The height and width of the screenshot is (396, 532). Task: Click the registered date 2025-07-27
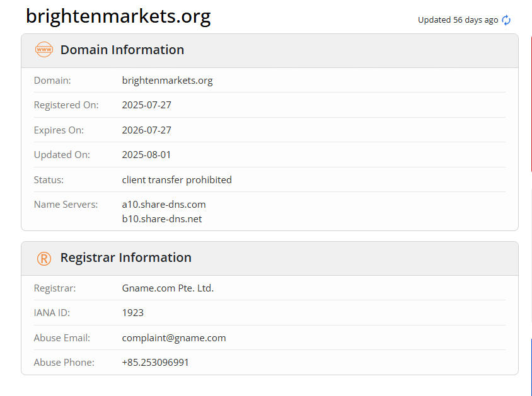click(x=146, y=105)
